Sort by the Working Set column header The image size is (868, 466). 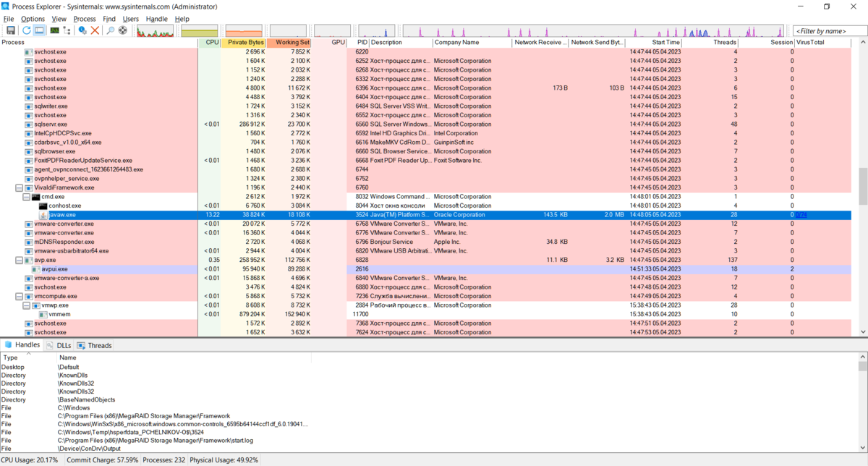(289, 43)
